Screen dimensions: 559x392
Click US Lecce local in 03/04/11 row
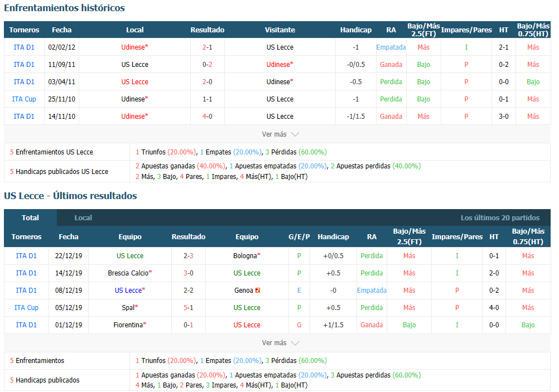tap(135, 82)
